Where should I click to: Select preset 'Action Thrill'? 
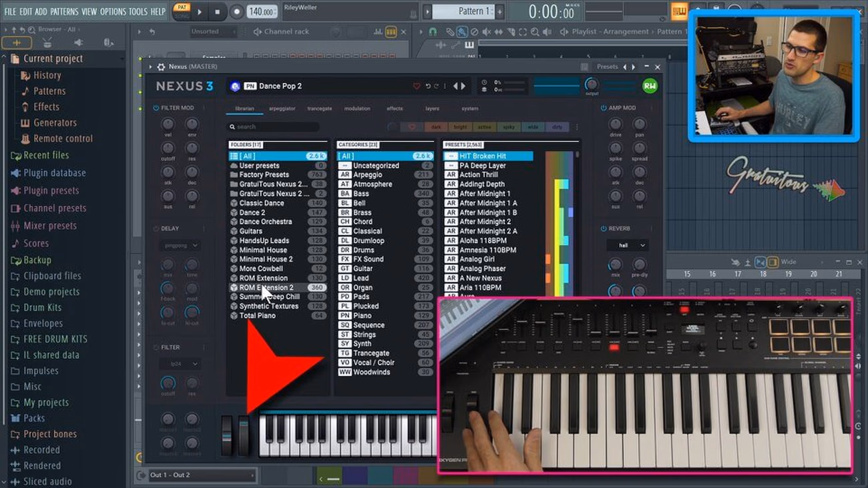(488, 175)
